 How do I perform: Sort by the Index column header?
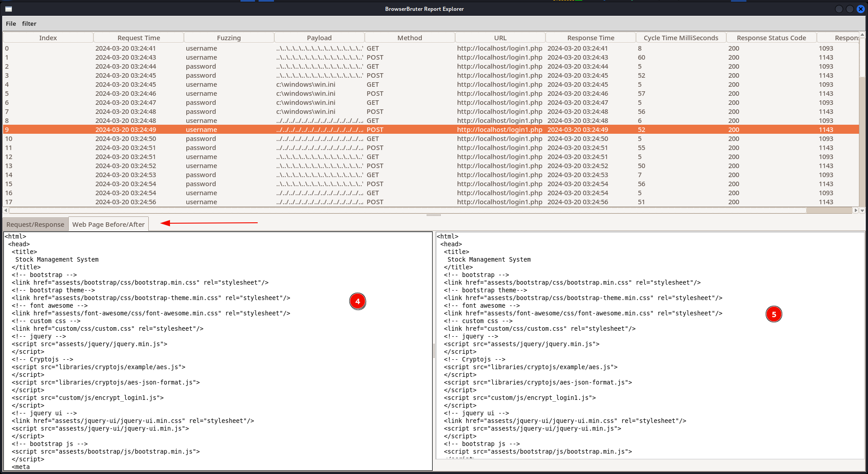48,38
